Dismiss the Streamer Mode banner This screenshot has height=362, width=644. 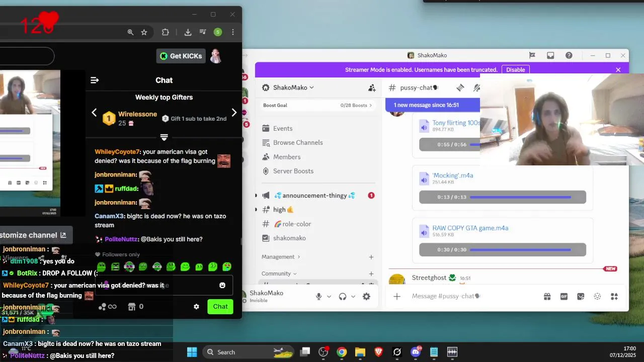[x=618, y=70]
